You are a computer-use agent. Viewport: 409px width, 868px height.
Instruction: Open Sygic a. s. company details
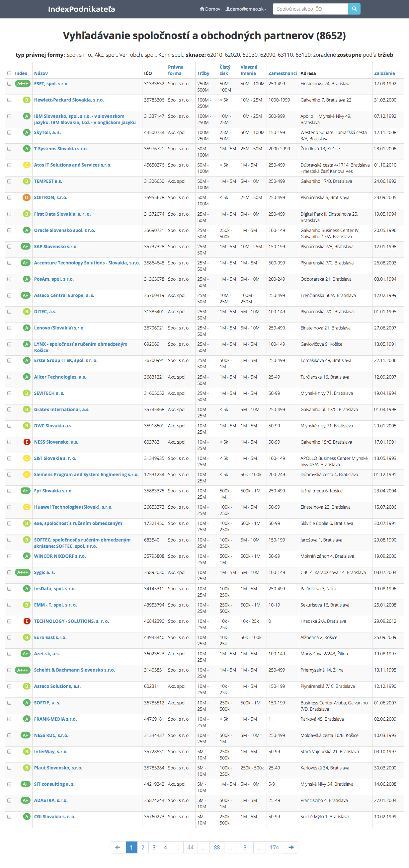[44, 572]
